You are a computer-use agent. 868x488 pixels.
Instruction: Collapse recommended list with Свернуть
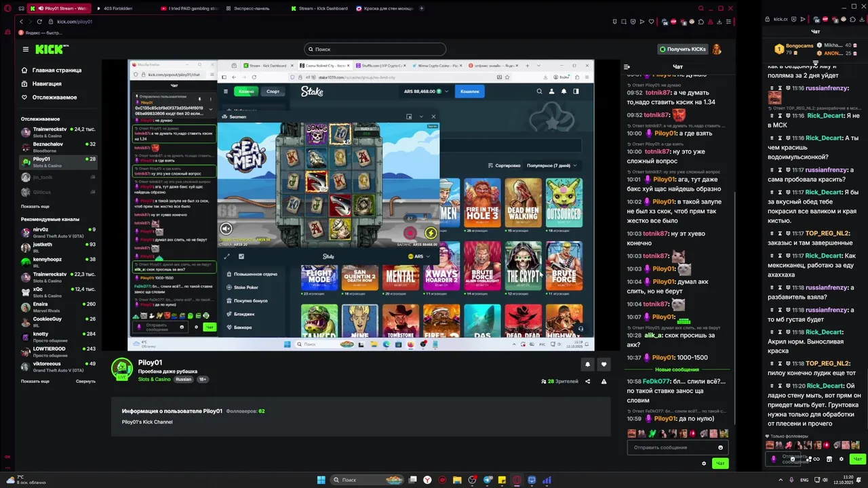[x=85, y=381]
